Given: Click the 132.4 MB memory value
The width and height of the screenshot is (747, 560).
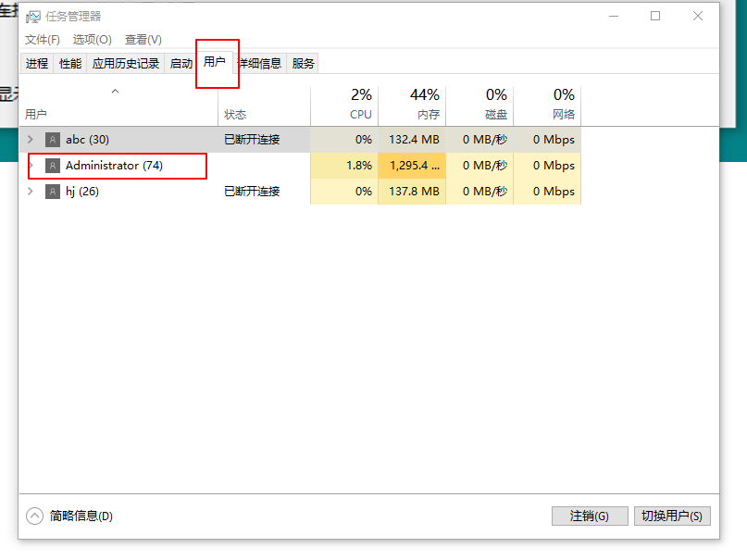Looking at the screenshot, I should 414,140.
